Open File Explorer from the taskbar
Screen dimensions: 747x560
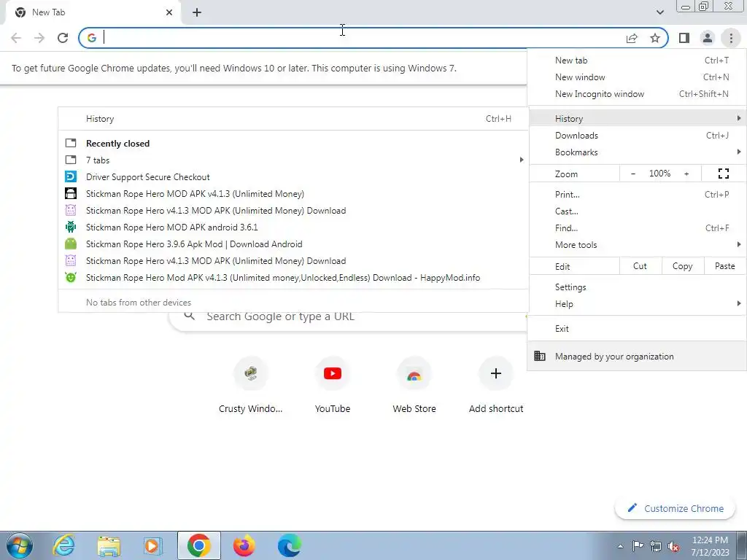click(109, 545)
